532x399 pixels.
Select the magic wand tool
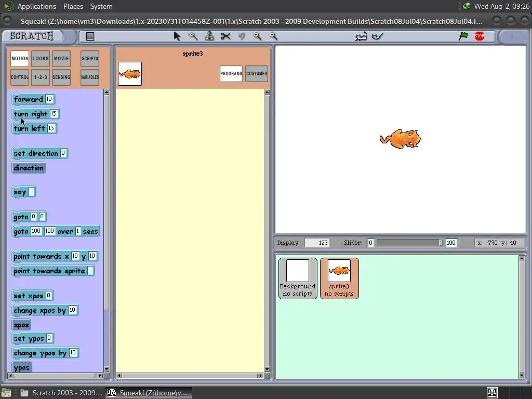[x=193, y=36]
